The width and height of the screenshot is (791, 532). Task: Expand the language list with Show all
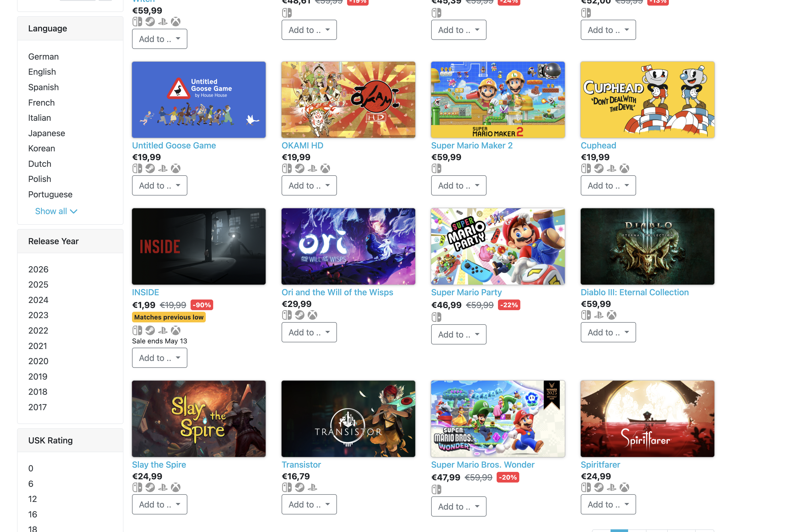(56, 211)
